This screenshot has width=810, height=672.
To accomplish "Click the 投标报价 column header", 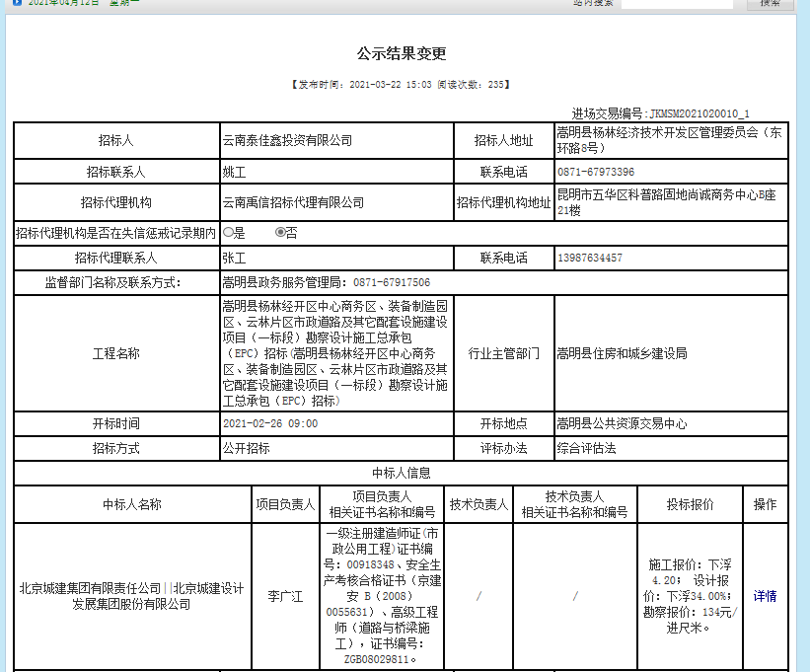I will pyautogui.click(x=691, y=504).
